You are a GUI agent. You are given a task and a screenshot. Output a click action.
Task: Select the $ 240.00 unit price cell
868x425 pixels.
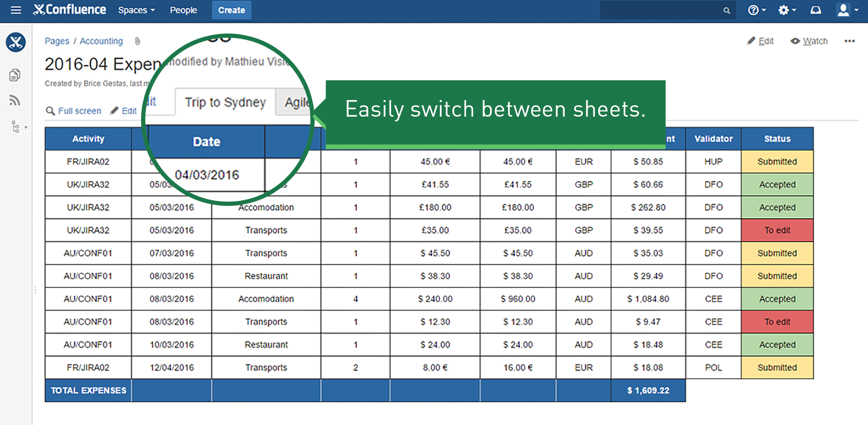coord(435,299)
